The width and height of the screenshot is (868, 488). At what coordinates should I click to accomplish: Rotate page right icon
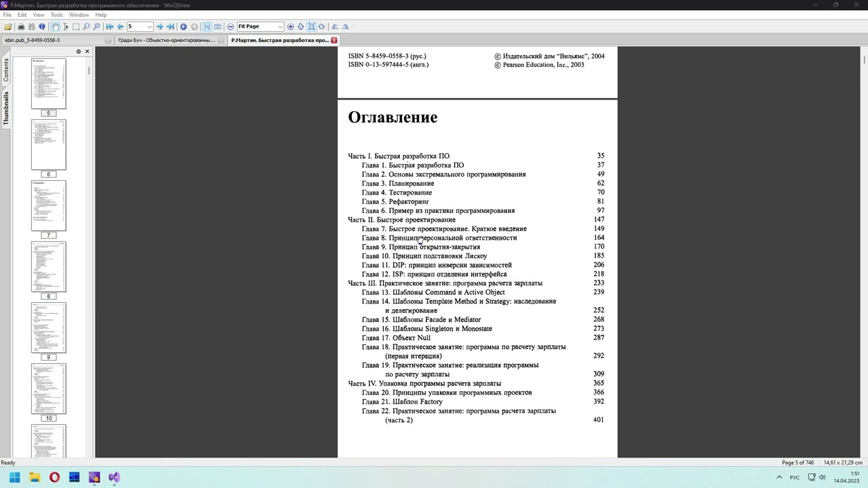tap(345, 26)
